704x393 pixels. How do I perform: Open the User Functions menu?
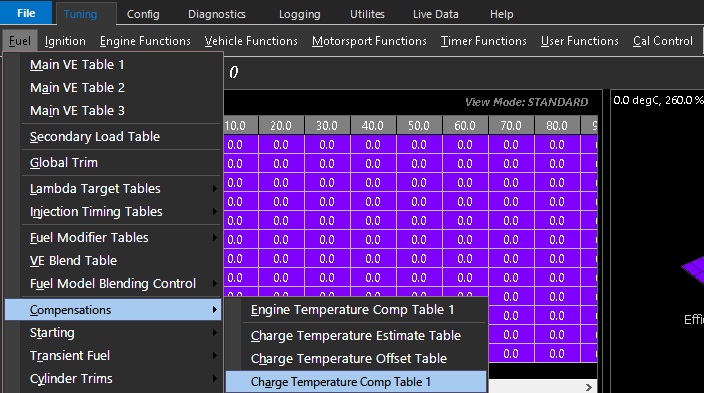[580, 41]
